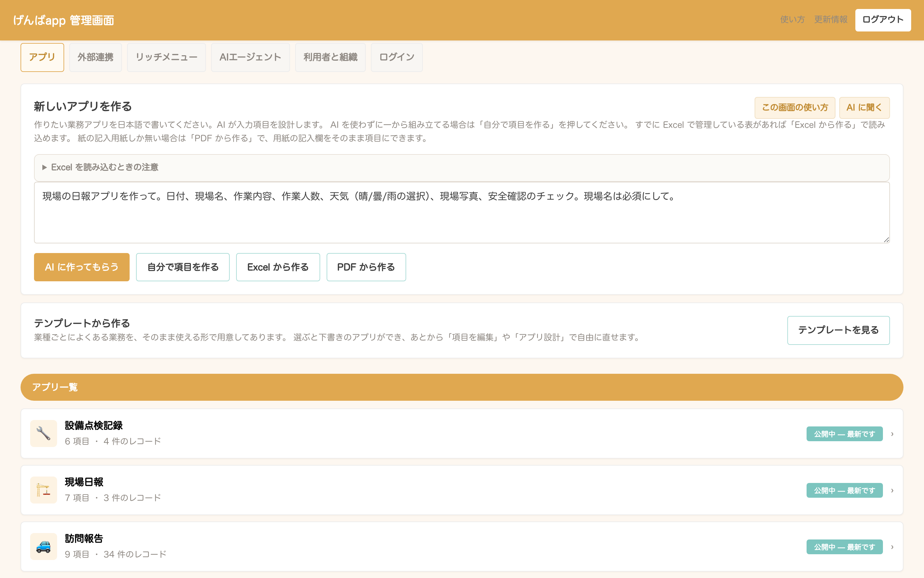This screenshot has width=924, height=578.
Task: Click the AI に聞く button
Action: tap(864, 108)
